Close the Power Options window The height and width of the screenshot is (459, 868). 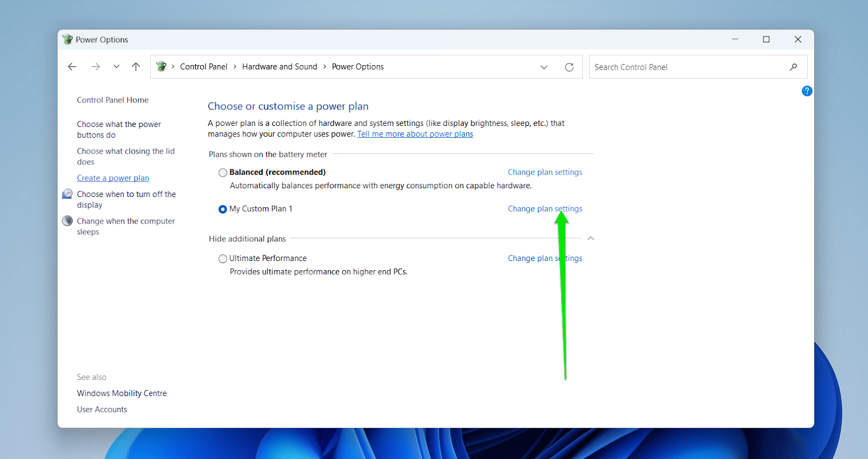(798, 39)
